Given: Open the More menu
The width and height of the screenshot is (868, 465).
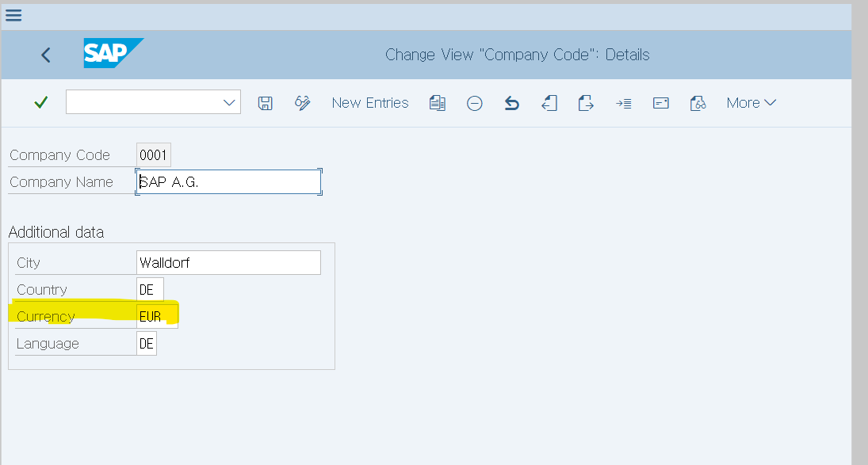Looking at the screenshot, I should tap(751, 103).
